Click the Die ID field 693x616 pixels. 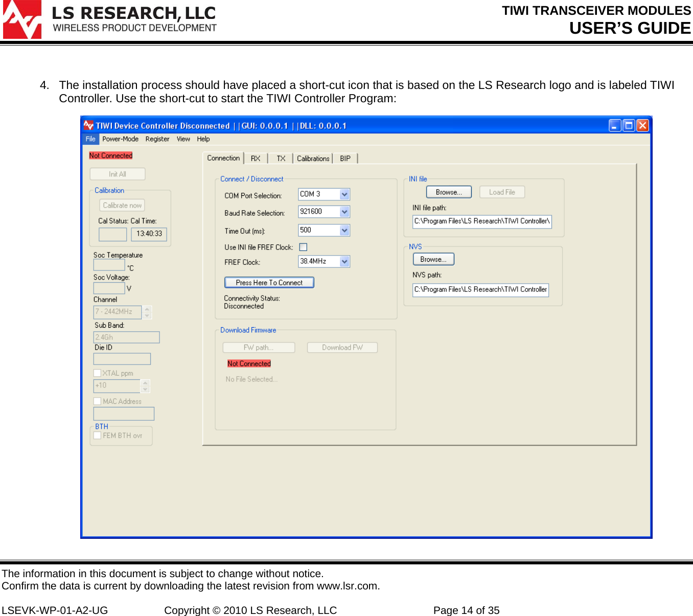122,359
